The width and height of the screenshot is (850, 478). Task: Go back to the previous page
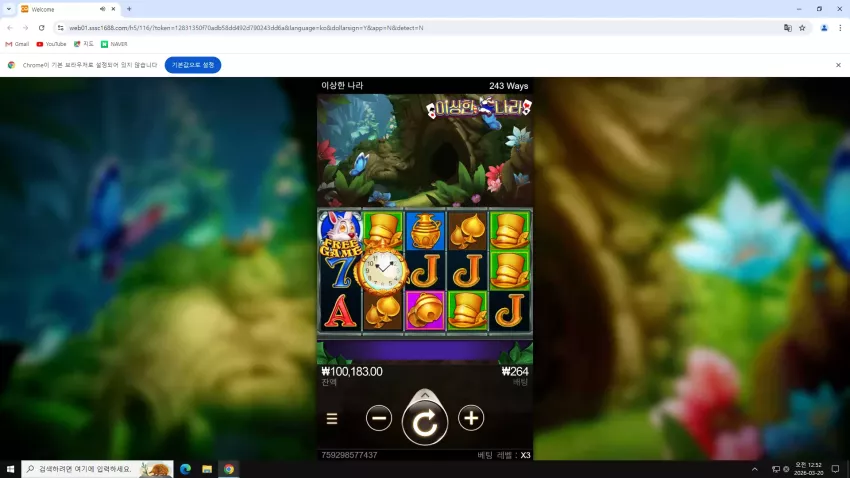click(x=10, y=28)
